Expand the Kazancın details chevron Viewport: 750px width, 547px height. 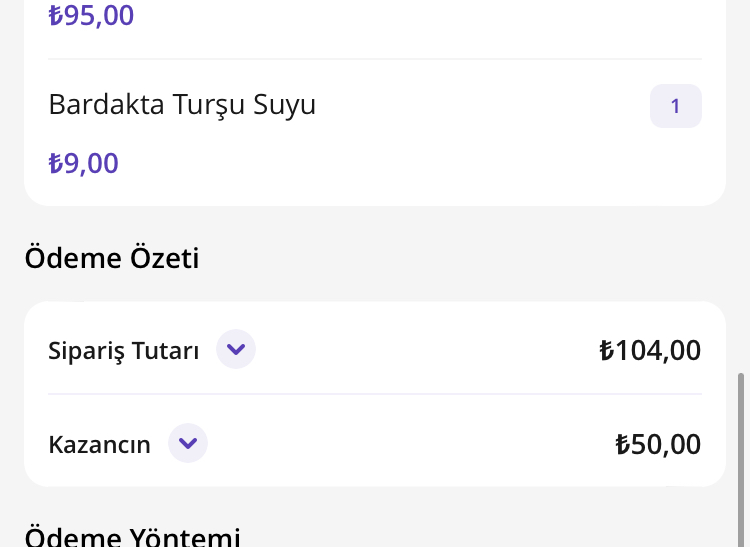click(188, 443)
